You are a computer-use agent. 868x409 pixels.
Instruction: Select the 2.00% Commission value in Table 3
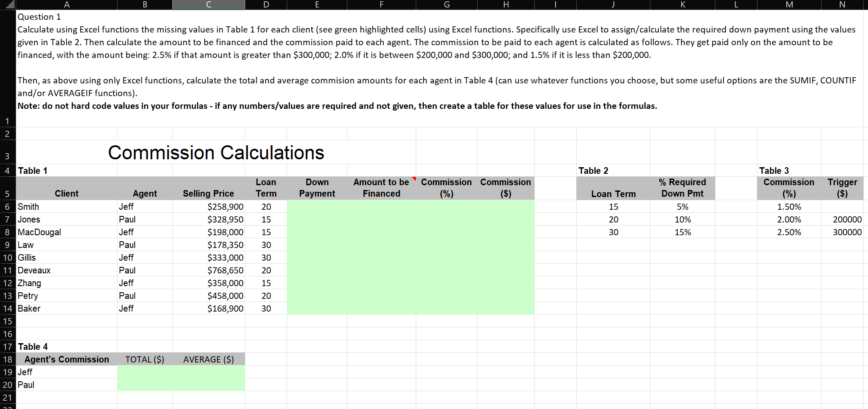coord(788,219)
